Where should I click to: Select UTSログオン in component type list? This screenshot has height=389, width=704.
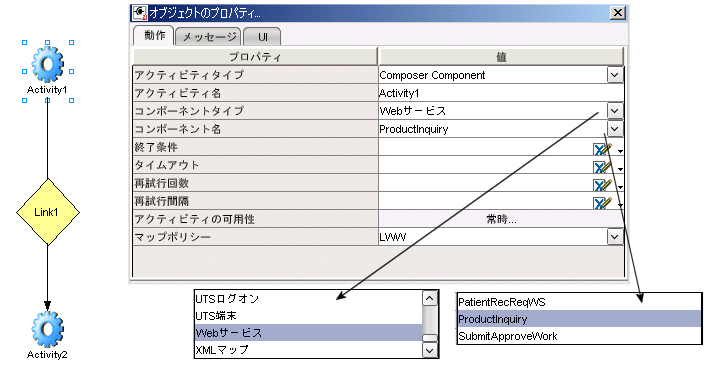[x=308, y=299]
